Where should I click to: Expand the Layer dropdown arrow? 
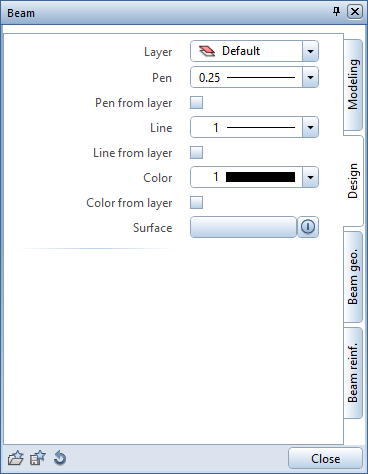(310, 51)
